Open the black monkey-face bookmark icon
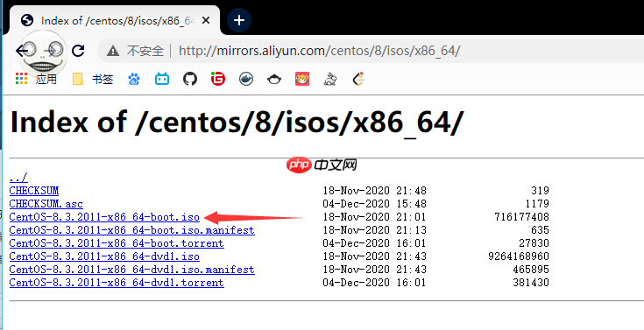 point(274,79)
